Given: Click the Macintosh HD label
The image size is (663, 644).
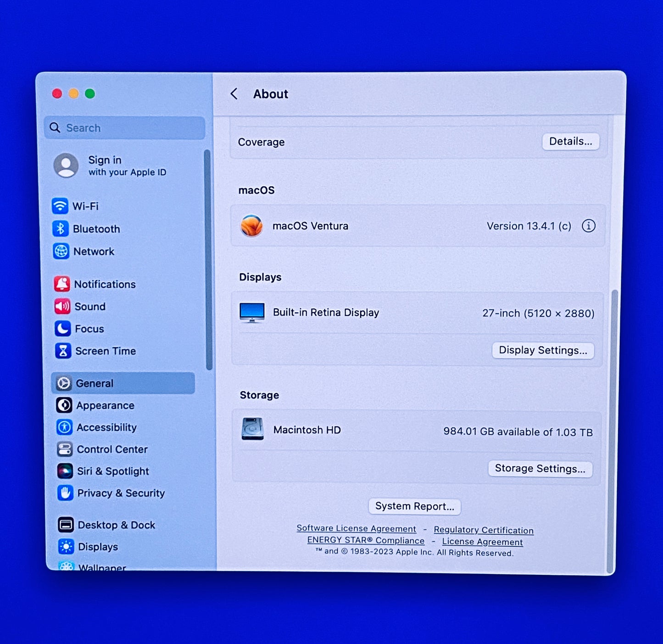Looking at the screenshot, I should tap(307, 430).
